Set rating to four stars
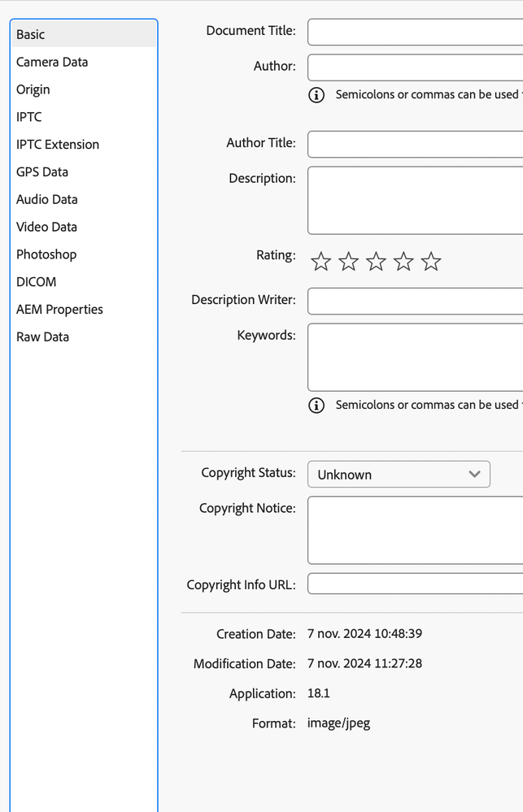The width and height of the screenshot is (523, 812). (403, 262)
